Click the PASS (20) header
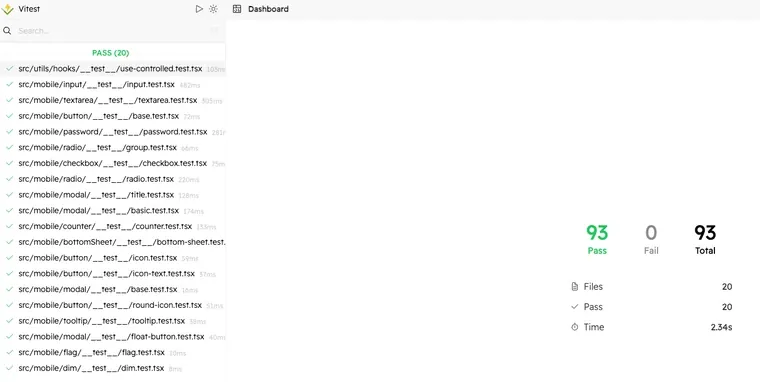Screen dimensions: 760x382 coord(111,53)
